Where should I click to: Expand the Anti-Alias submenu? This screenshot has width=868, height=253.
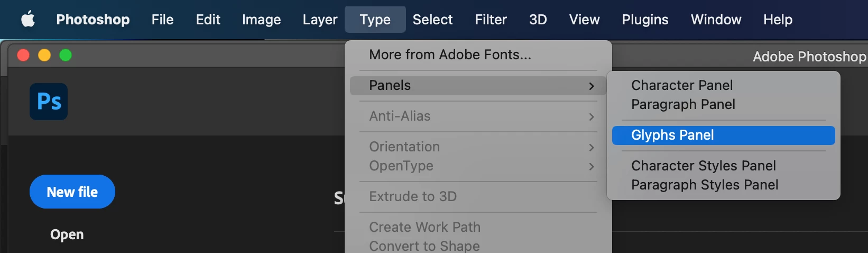(x=478, y=116)
